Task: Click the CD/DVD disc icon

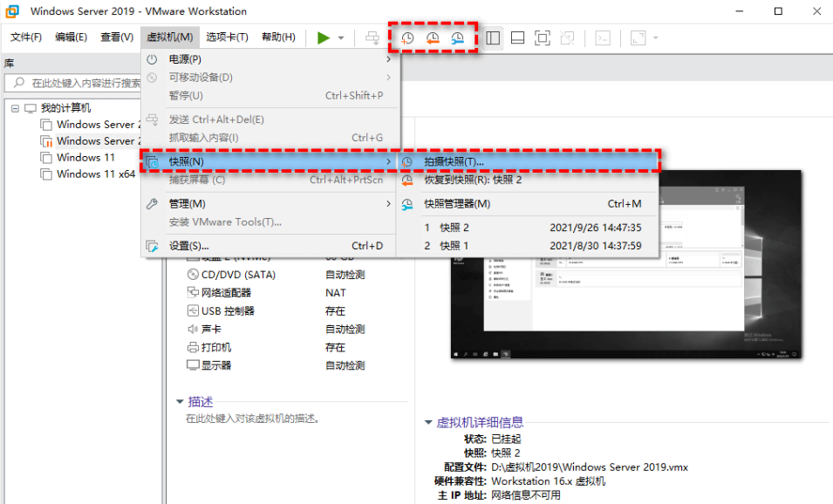Action: (193, 275)
